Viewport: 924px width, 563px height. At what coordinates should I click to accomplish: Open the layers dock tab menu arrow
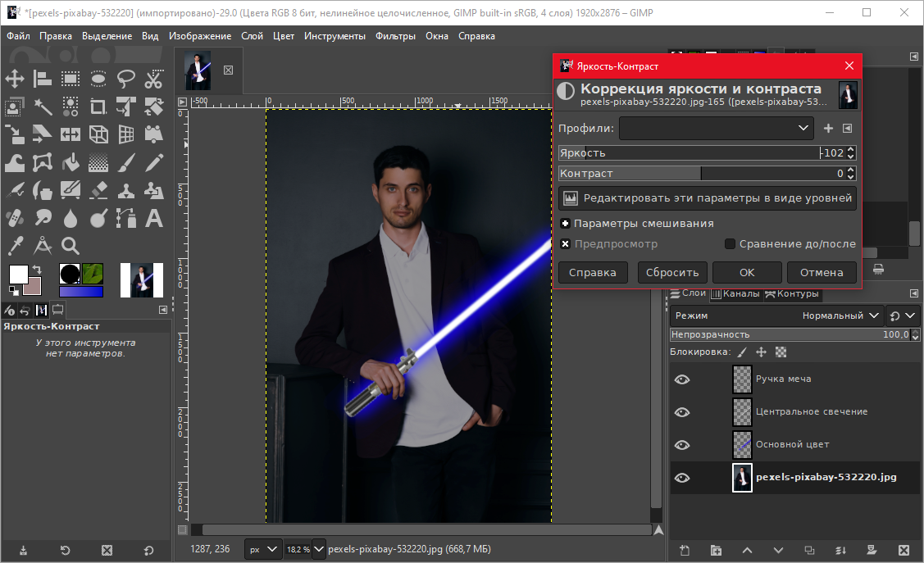tap(914, 293)
